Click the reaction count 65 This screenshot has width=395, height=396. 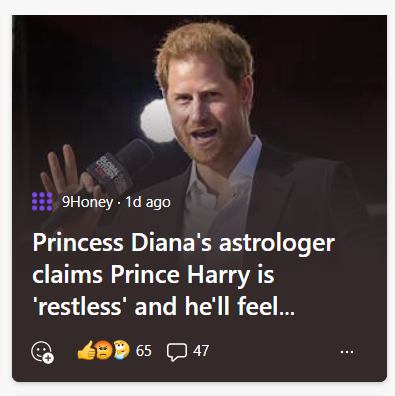[x=143, y=351]
